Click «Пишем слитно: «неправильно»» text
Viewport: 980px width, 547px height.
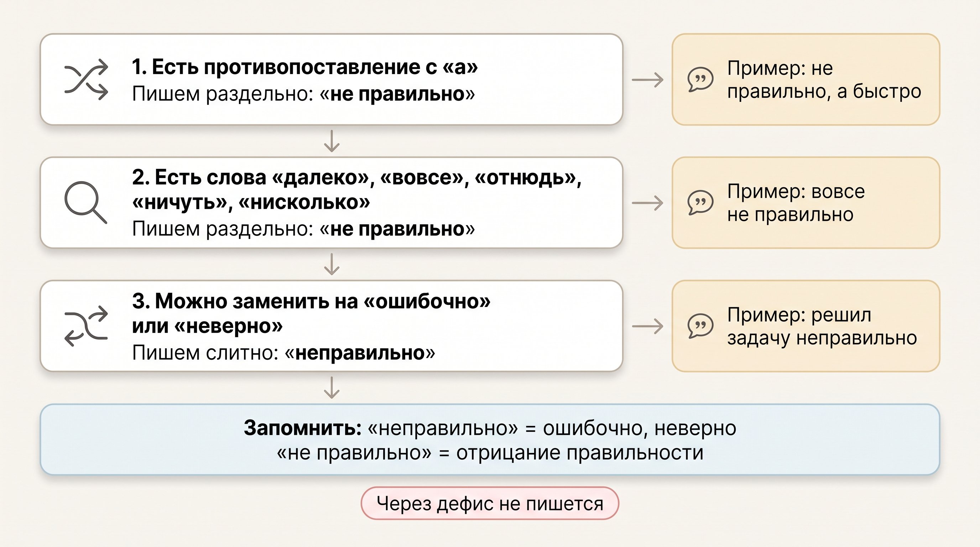click(x=283, y=353)
